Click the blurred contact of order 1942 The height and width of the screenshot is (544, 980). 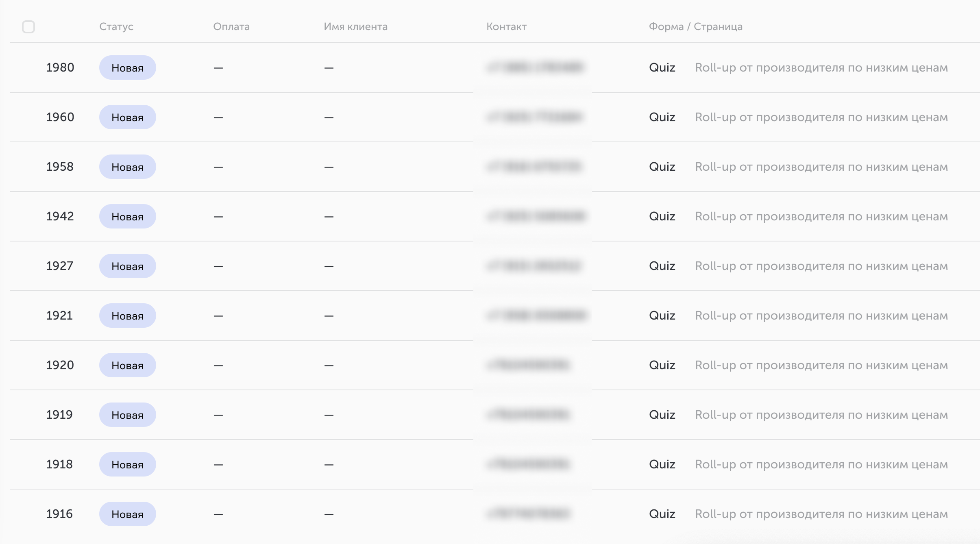pyautogui.click(x=536, y=216)
